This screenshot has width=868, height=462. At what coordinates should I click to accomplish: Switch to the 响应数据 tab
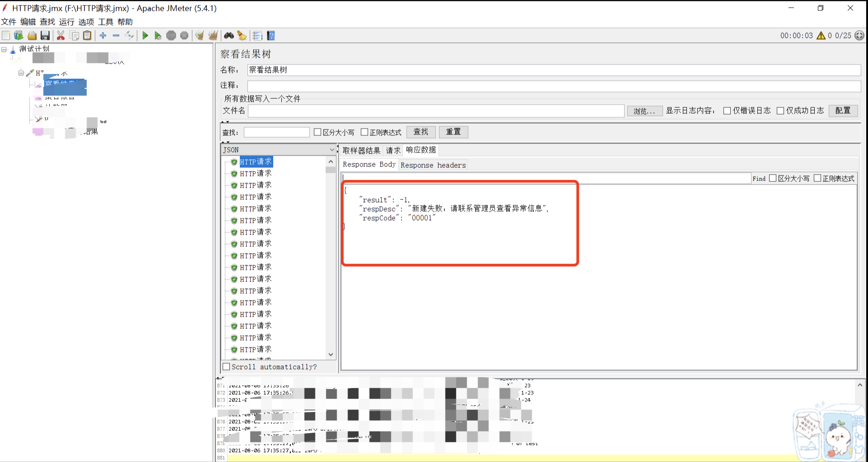420,150
